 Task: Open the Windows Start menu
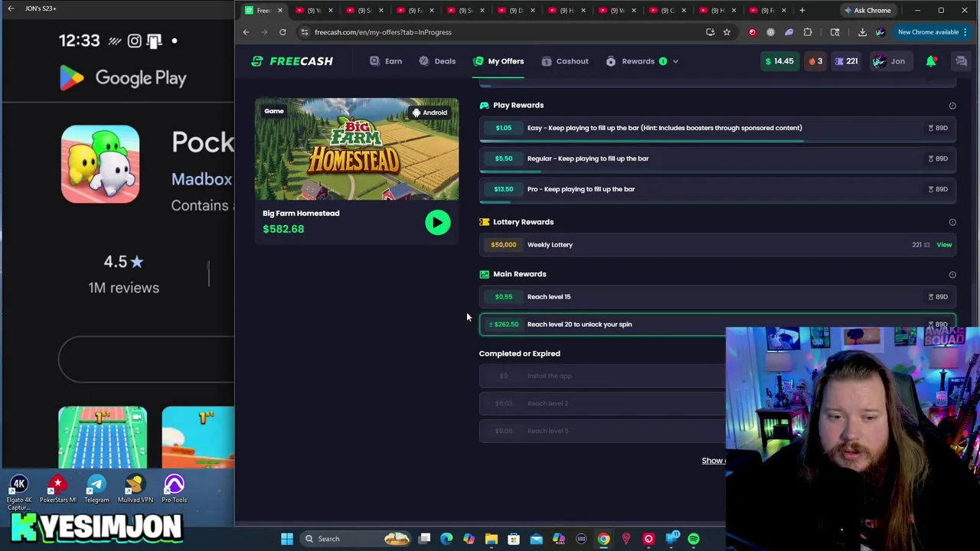(x=286, y=539)
